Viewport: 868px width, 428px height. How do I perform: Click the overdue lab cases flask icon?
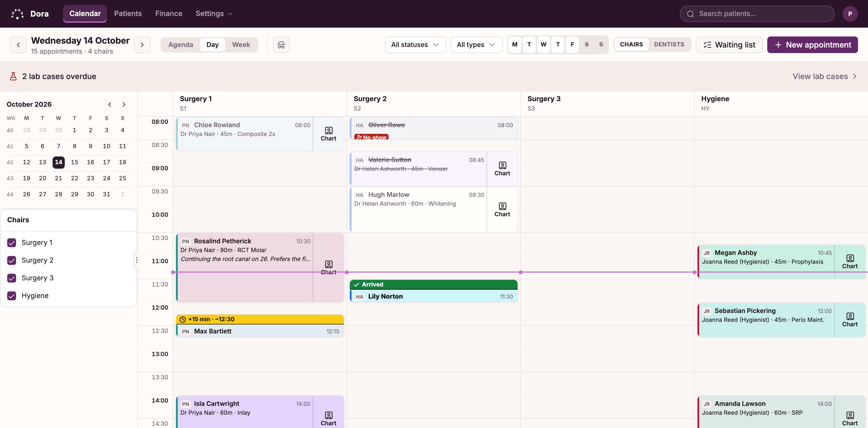(13, 76)
